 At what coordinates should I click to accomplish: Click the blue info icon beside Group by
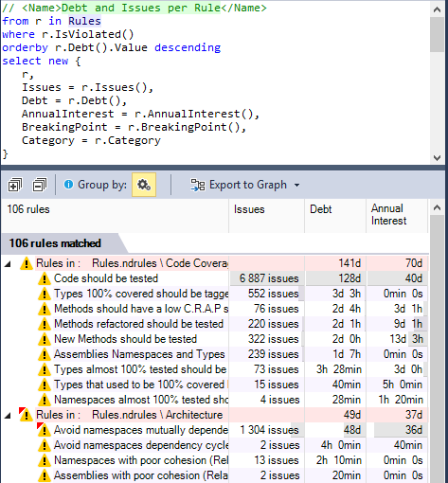coord(68,184)
